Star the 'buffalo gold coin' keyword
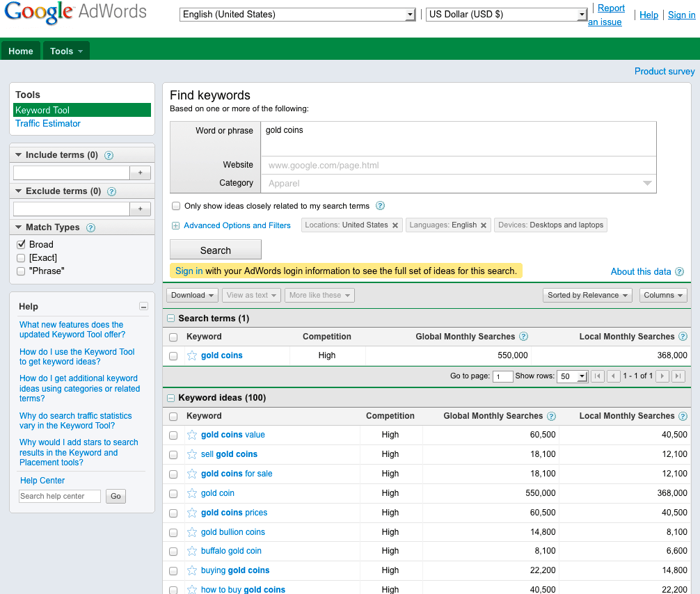Viewport: 700px width, 594px height. (192, 551)
